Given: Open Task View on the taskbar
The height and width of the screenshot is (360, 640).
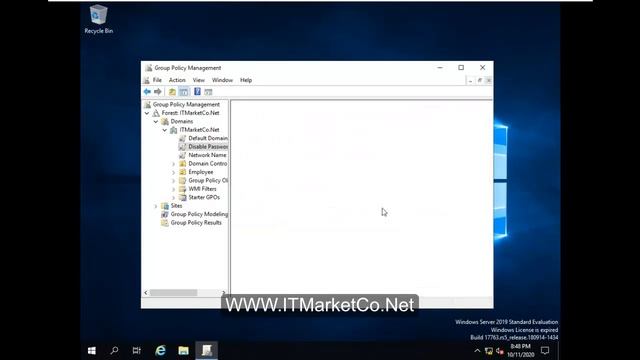Looking at the screenshot, I should pyautogui.click(x=137, y=351).
